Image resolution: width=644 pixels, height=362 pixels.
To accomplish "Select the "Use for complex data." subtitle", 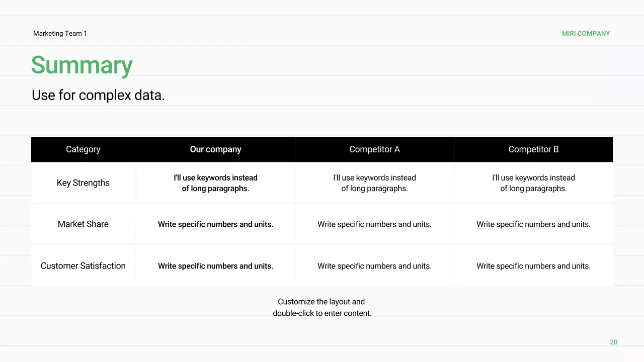I will point(98,95).
